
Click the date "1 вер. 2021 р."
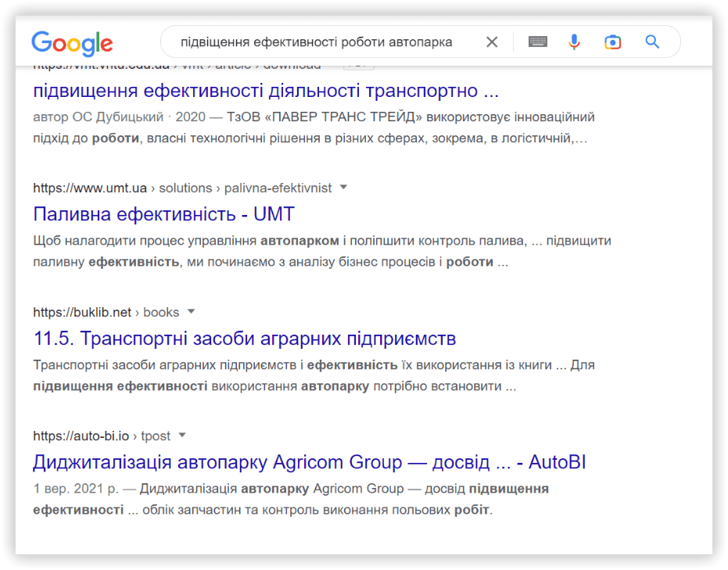(76, 489)
